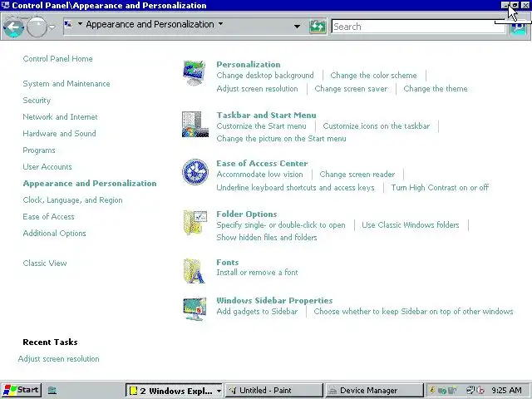Image resolution: width=532 pixels, height=399 pixels.
Task: Click Change screen saver link
Action: pyautogui.click(x=351, y=89)
